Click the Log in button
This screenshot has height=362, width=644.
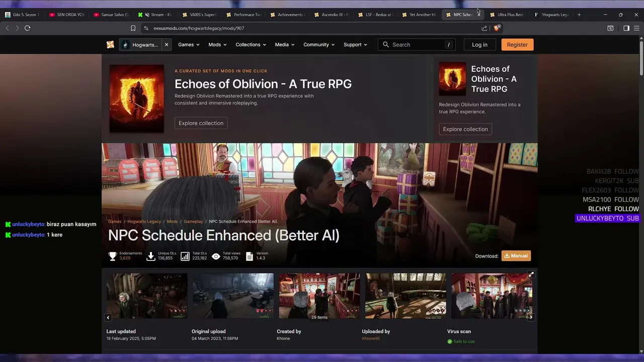coord(479,45)
